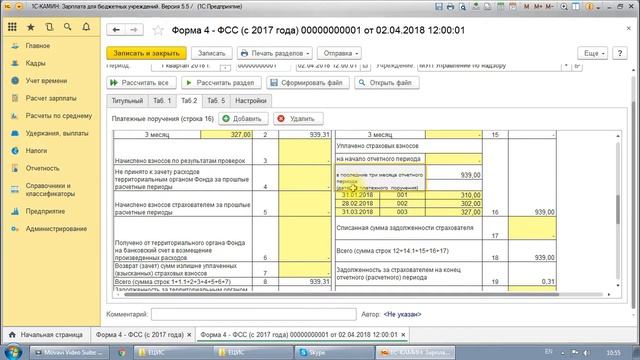Open Предприятие section
The width and height of the screenshot is (640, 360).
click(x=45, y=211)
